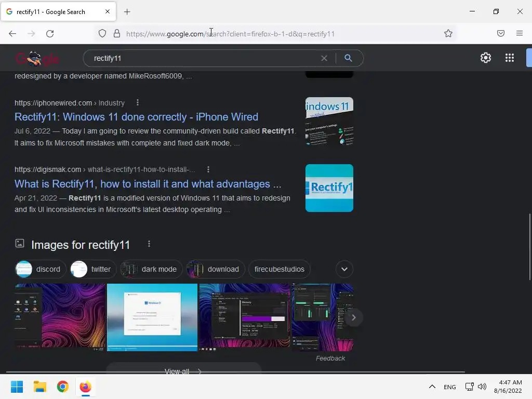This screenshot has width=532, height=399.
Task: Show hidden system tray icons
Action: click(432, 387)
